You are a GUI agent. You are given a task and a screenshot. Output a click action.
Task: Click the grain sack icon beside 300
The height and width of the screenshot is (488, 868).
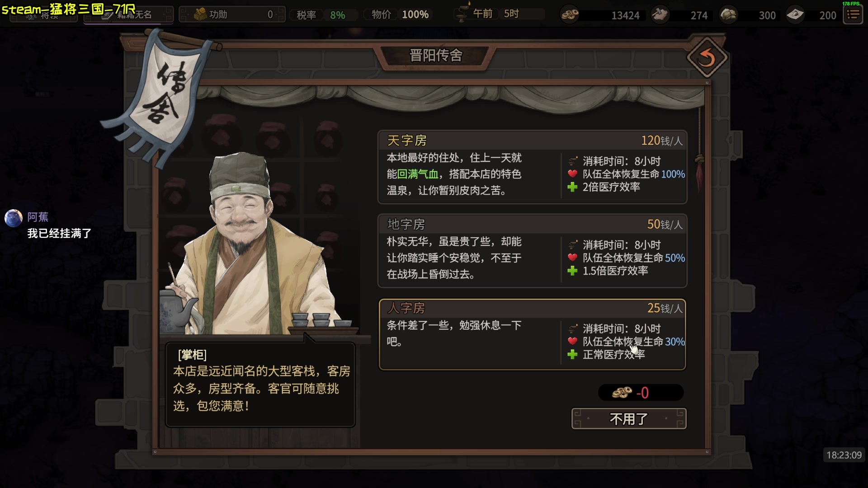[728, 14]
